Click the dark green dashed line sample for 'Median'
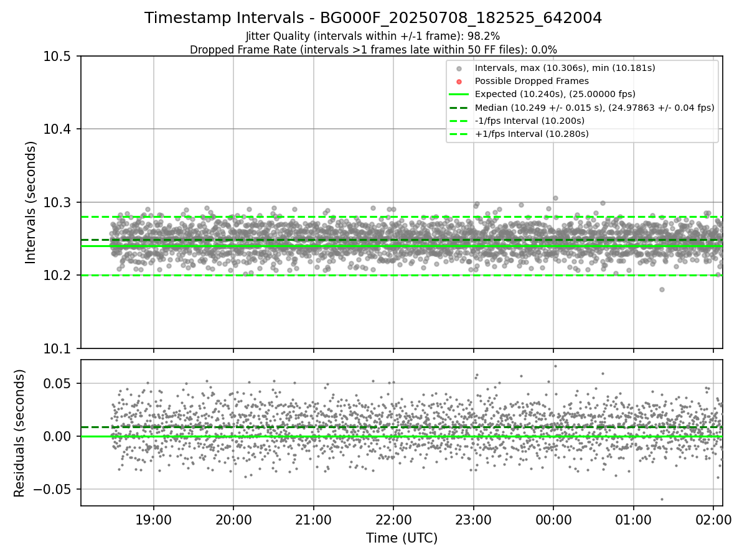Viewport: 747px width, 560px height. click(459, 108)
